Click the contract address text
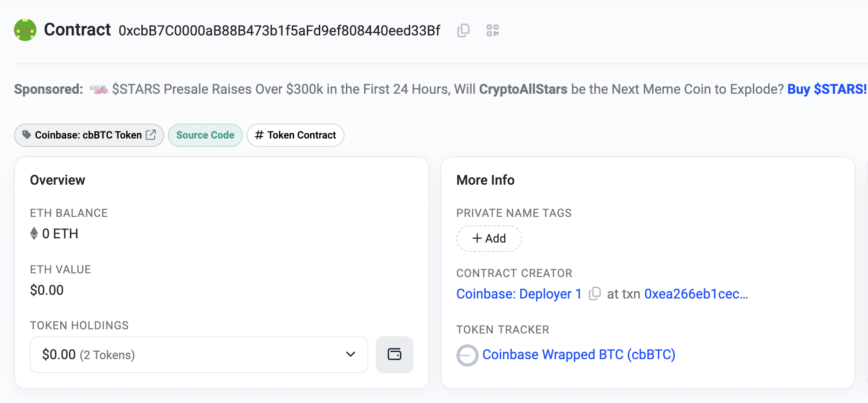The image size is (868, 403). 279,31
